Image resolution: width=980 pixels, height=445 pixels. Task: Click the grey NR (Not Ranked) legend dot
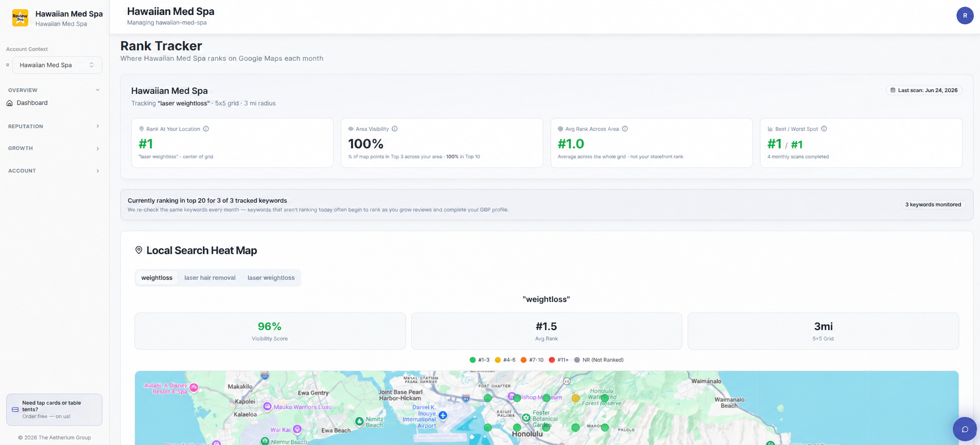coord(577,360)
